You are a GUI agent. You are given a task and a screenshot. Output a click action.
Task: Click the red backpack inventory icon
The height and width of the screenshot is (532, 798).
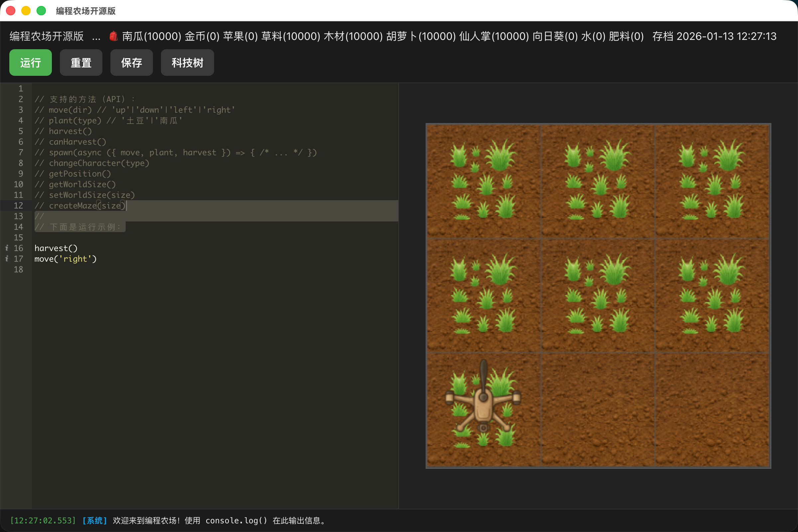click(x=113, y=36)
